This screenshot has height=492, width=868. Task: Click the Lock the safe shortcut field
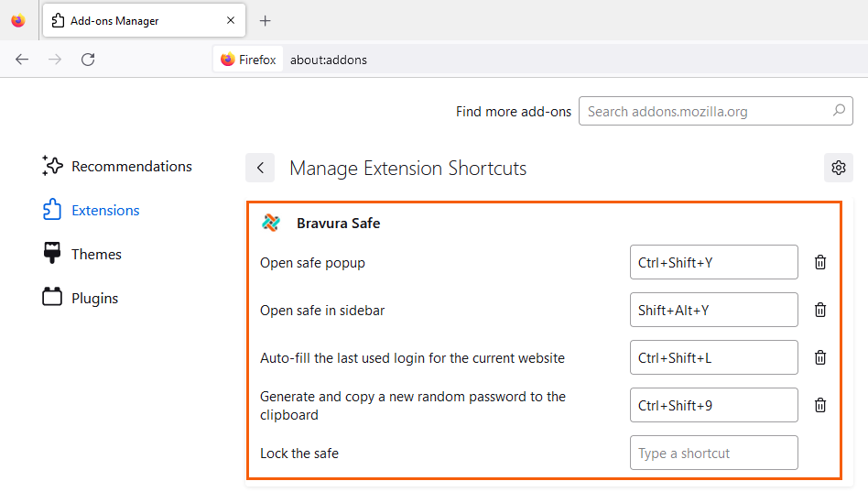click(714, 453)
